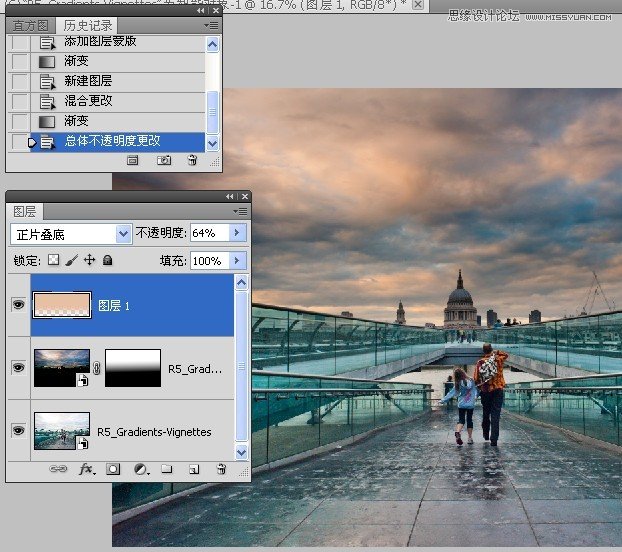Create a snapshot with the History panel camera icon
The height and width of the screenshot is (552, 622).
pos(165,160)
